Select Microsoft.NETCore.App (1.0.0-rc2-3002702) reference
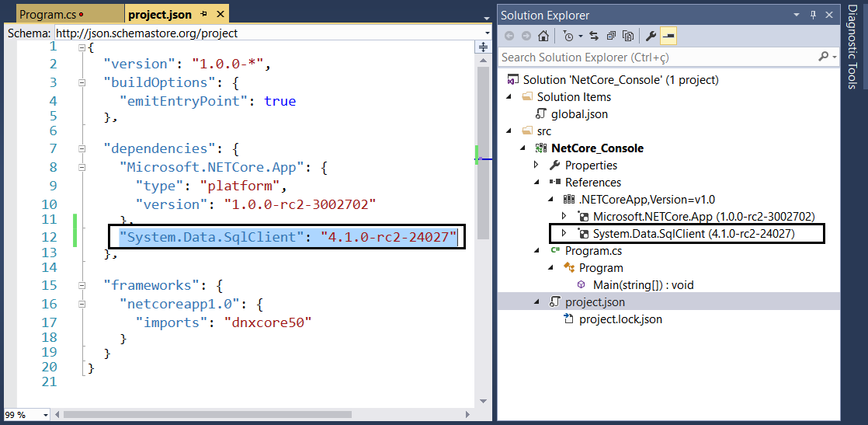The height and width of the screenshot is (425, 868). point(703,217)
